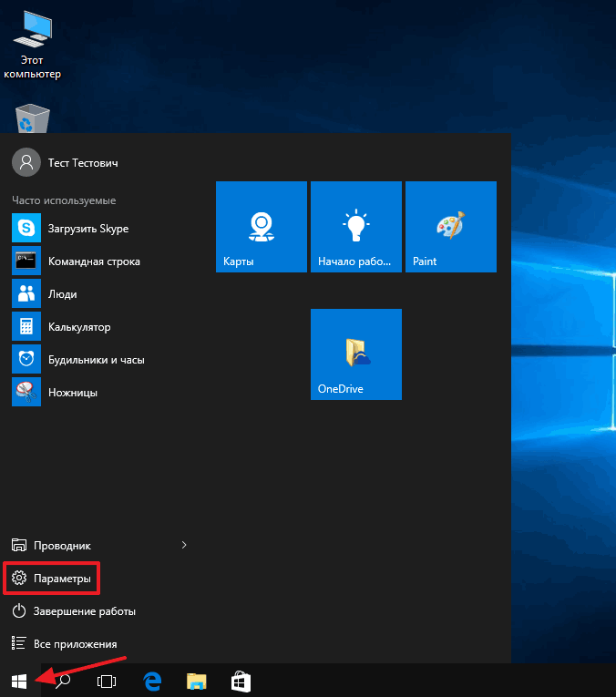Choose Загрузить Skype entry

click(88, 229)
